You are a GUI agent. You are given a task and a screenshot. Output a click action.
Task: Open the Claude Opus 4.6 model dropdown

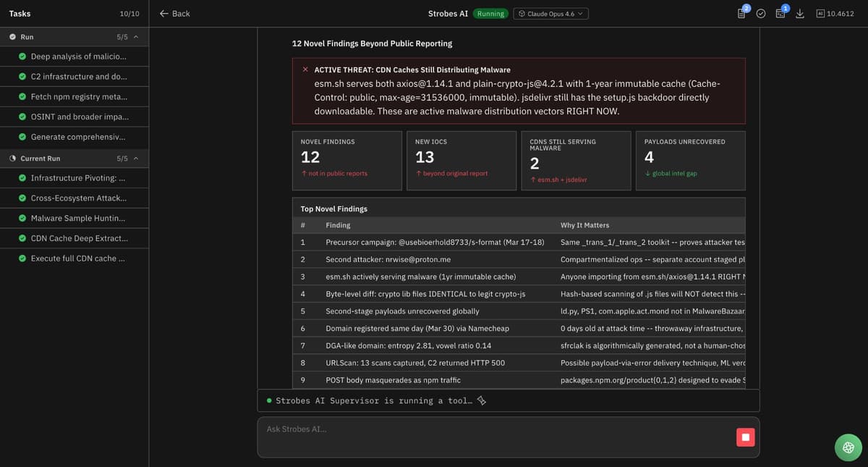click(551, 14)
